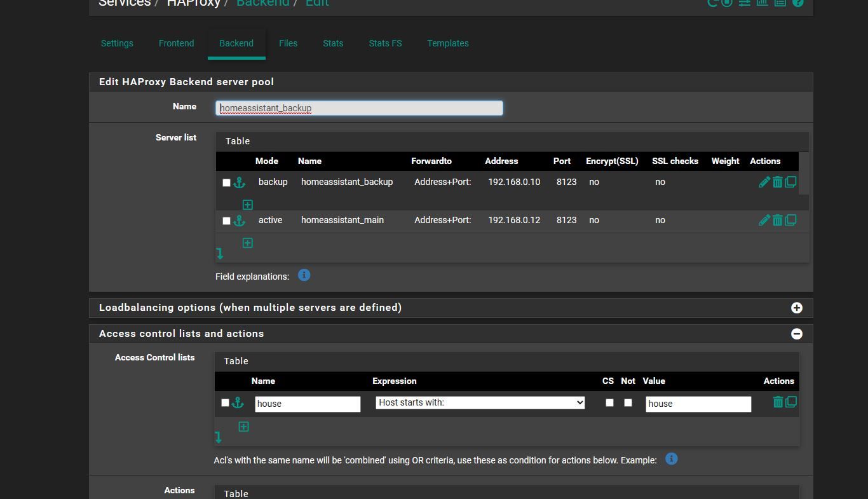Delete the homeassistant_main server entry
Screen dimensions: 868x499
[777, 221]
